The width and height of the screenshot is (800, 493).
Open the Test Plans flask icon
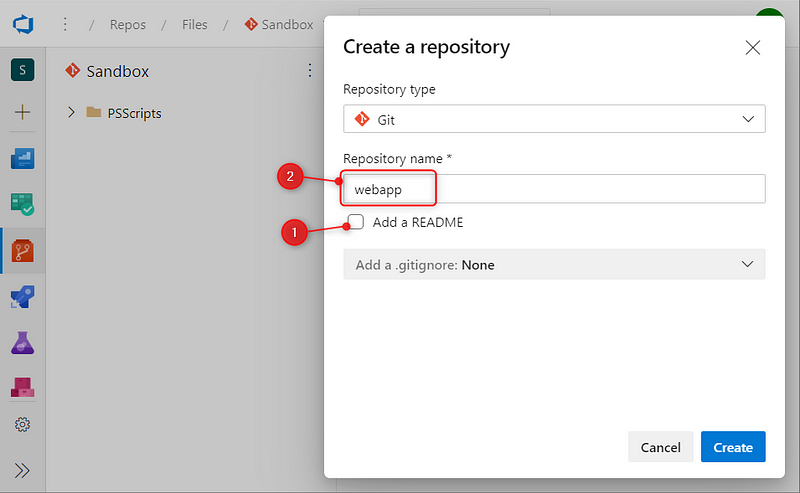23,343
